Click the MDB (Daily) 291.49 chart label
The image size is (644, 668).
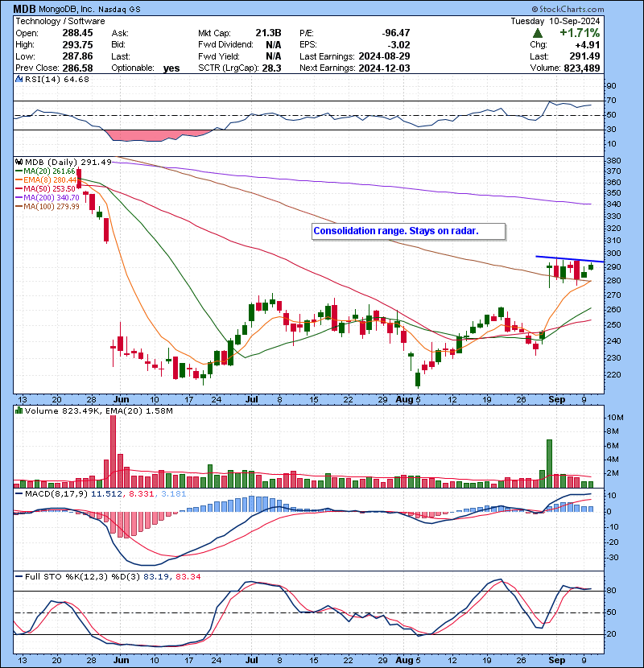point(68,162)
